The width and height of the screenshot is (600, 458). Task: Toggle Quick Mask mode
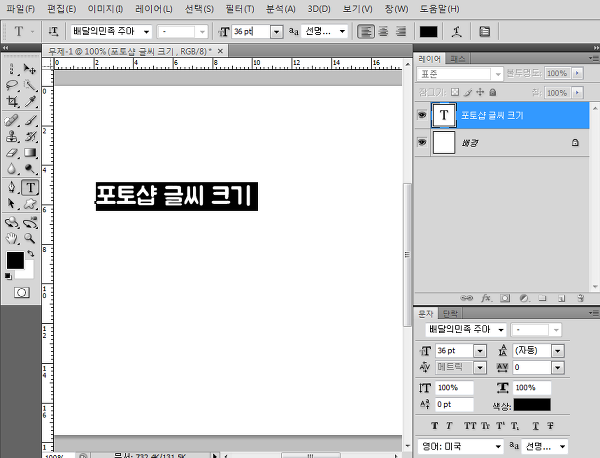point(21,293)
